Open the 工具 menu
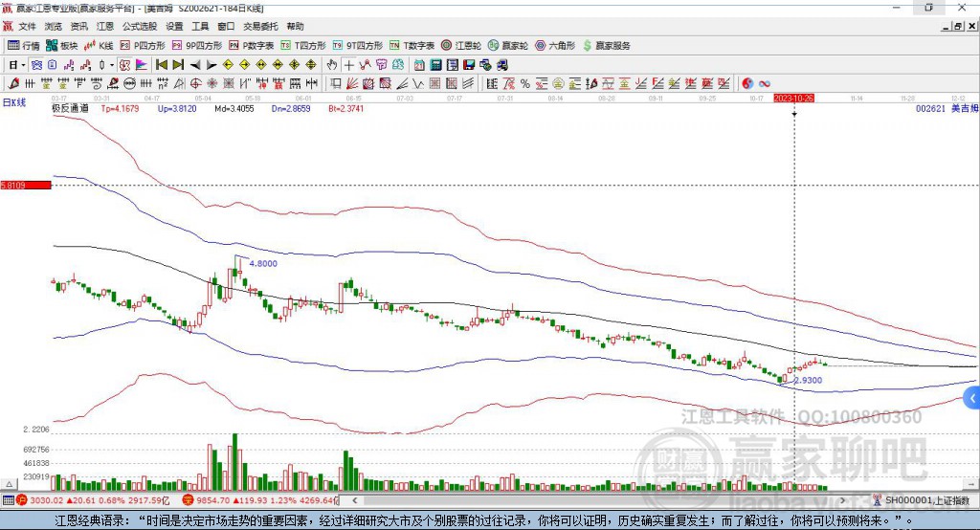This screenshot has height=530, width=980. coord(200,26)
